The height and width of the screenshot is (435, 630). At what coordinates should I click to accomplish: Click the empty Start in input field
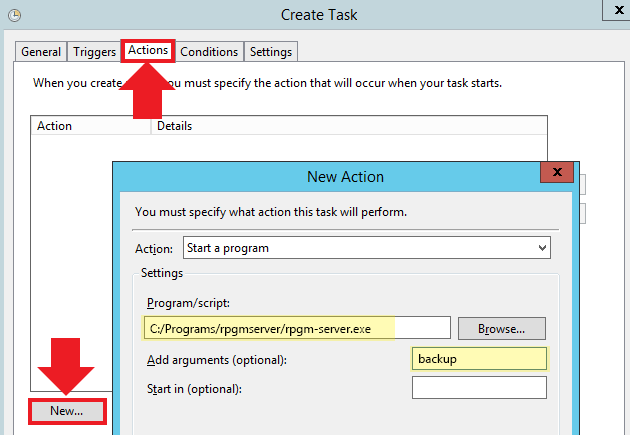(x=479, y=388)
